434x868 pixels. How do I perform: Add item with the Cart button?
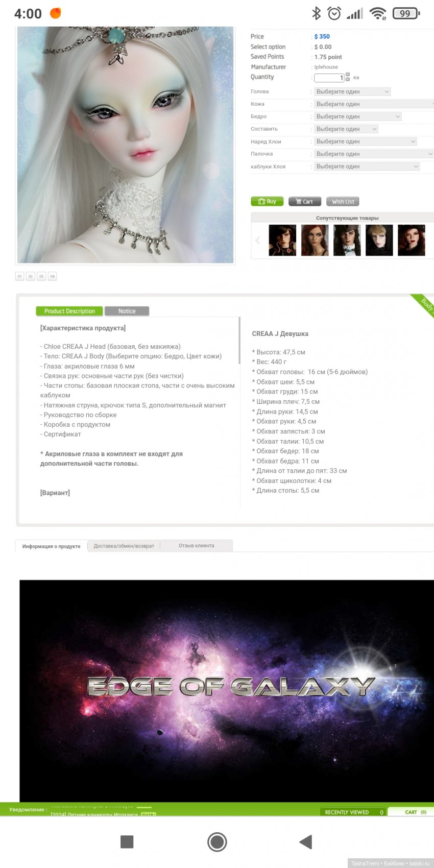coord(305,201)
